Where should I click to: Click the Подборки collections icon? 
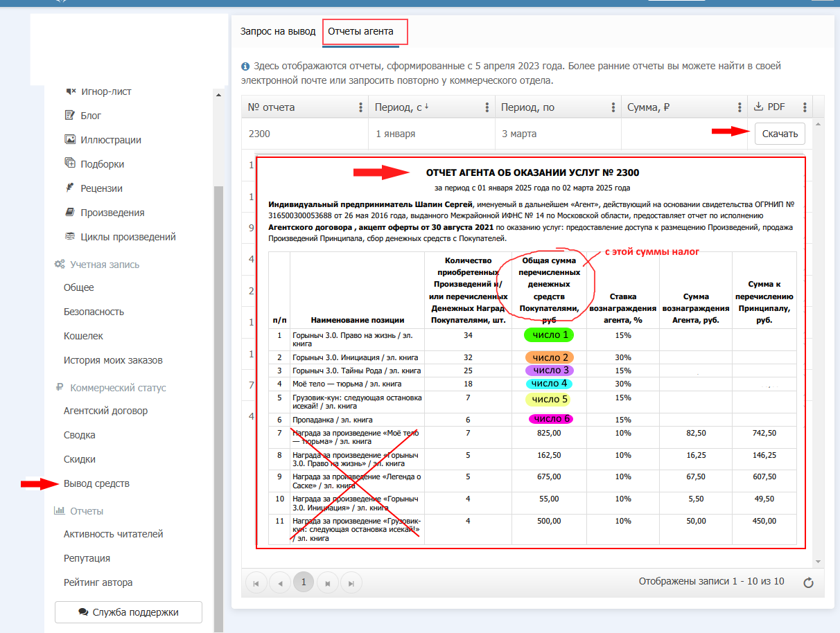pos(70,163)
